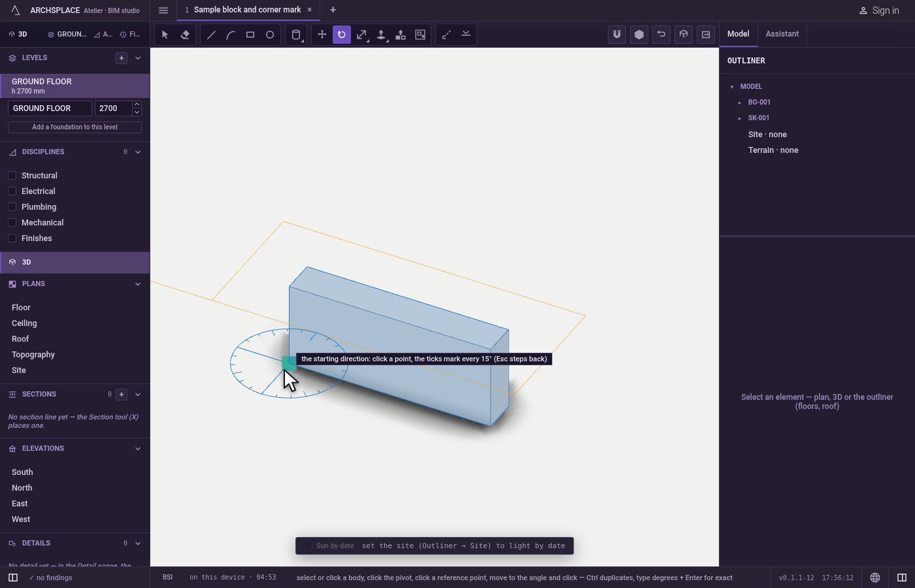Enable the Structural discipline checkbox
Screen dimensions: 915x588
[12, 175]
